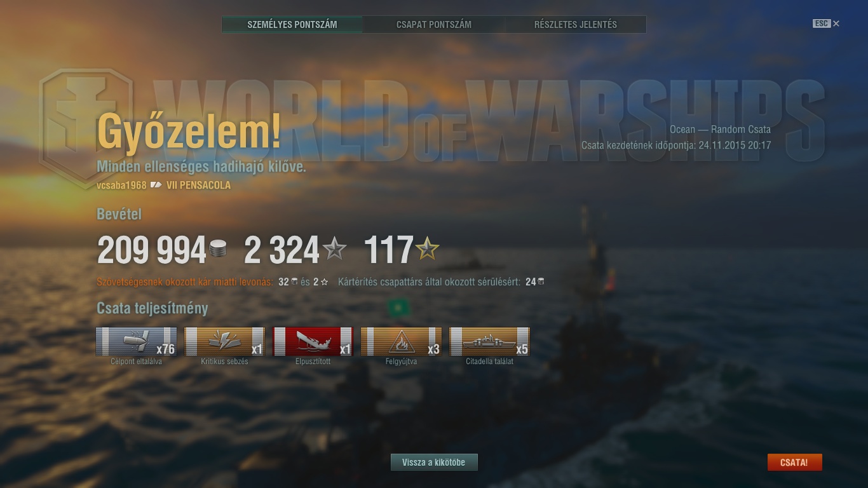Click the Győzelem! victory heading

[x=189, y=133]
